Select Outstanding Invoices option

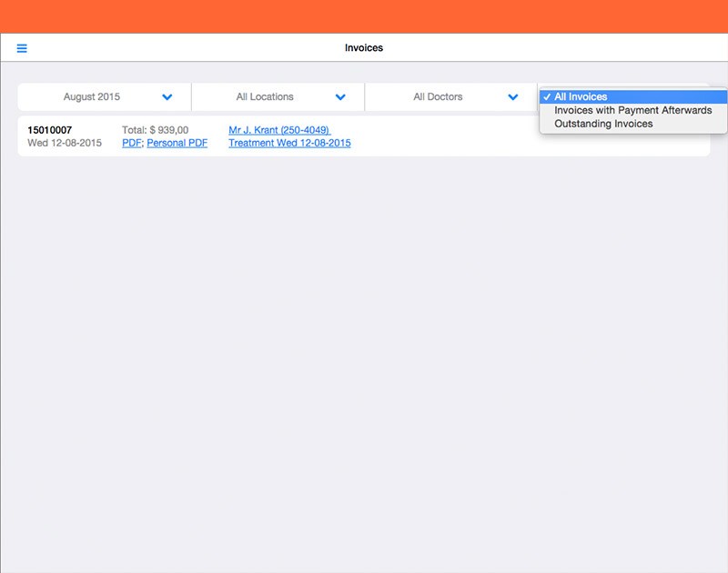[x=633, y=124]
